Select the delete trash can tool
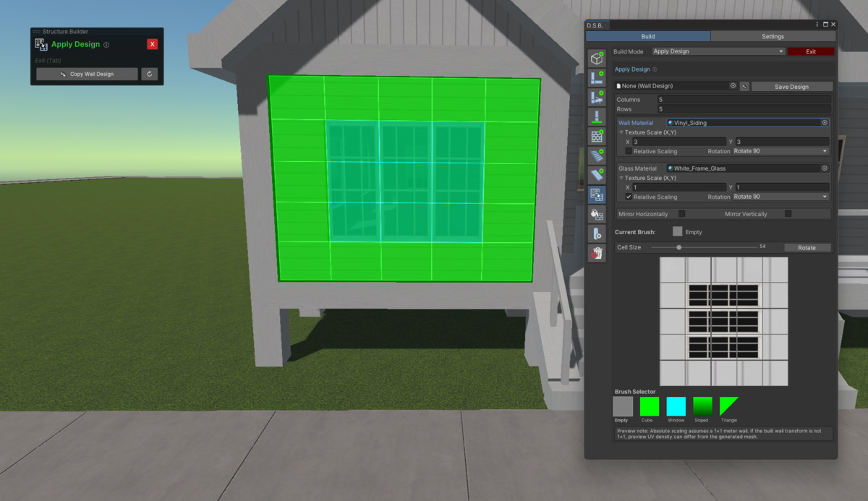This screenshot has height=501, width=868. (x=597, y=253)
